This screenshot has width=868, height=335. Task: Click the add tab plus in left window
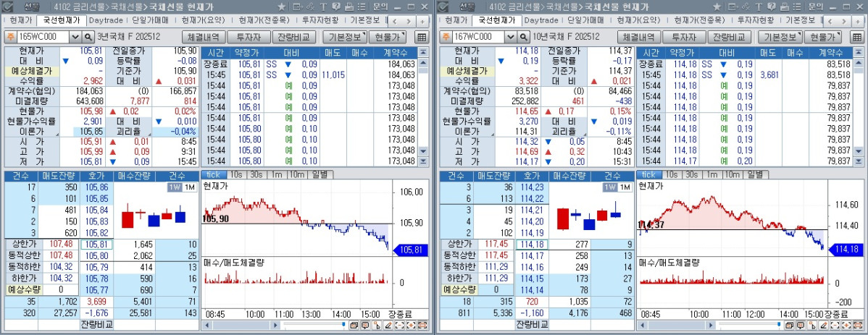click(422, 22)
